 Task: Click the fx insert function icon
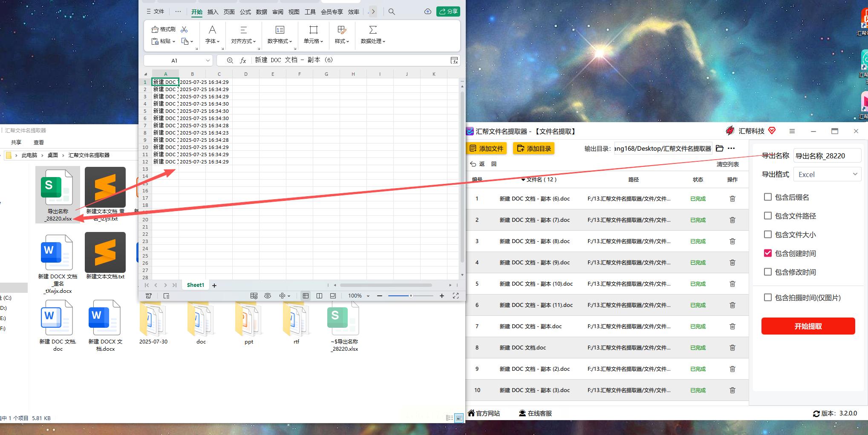click(x=243, y=60)
